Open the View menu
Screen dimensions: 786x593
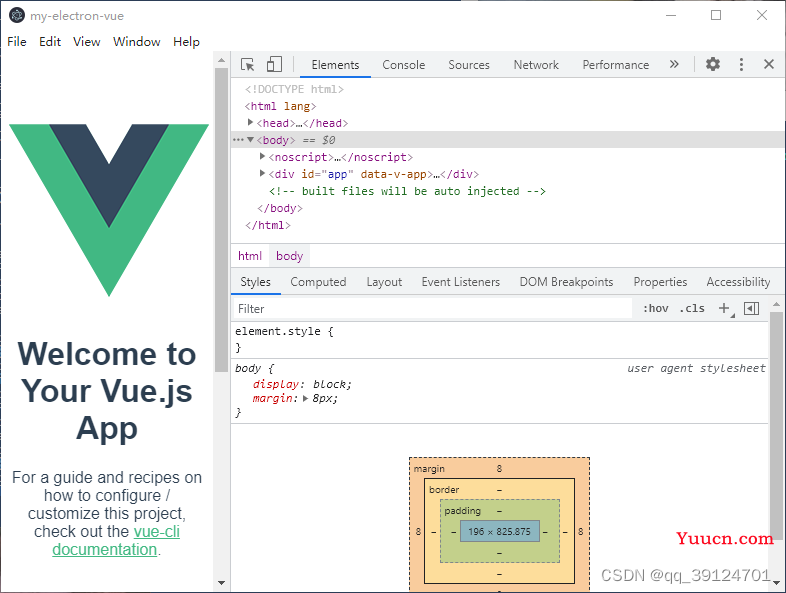87,42
